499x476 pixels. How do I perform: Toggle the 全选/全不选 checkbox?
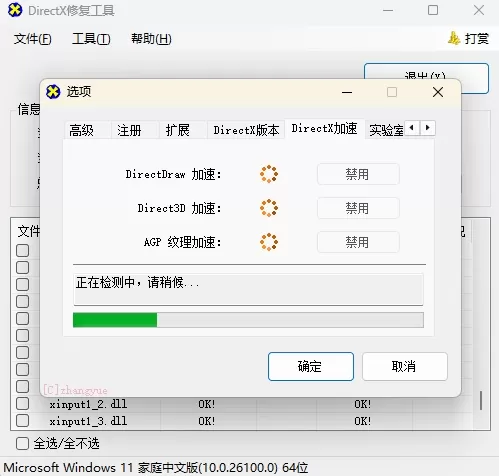point(22,443)
